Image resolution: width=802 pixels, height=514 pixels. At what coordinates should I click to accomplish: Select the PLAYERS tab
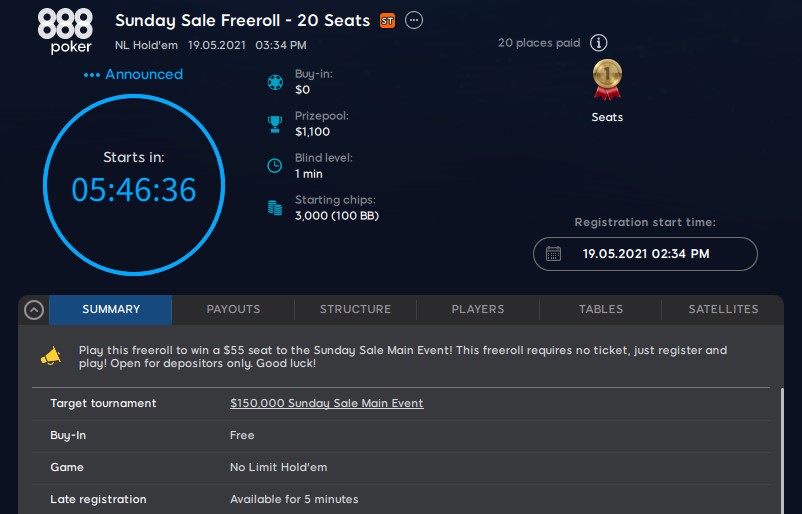(x=478, y=310)
